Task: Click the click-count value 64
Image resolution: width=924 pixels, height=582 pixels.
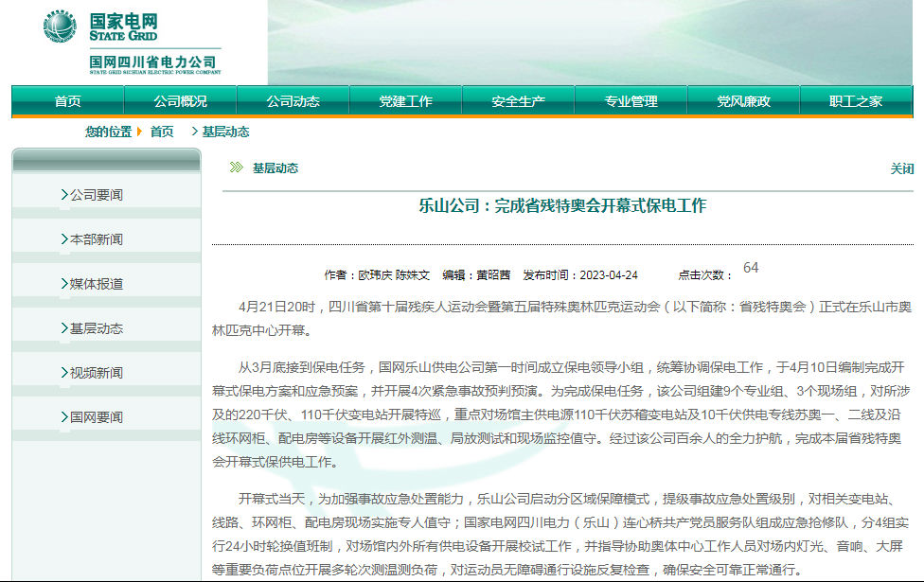Action: click(x=751, y=268)
